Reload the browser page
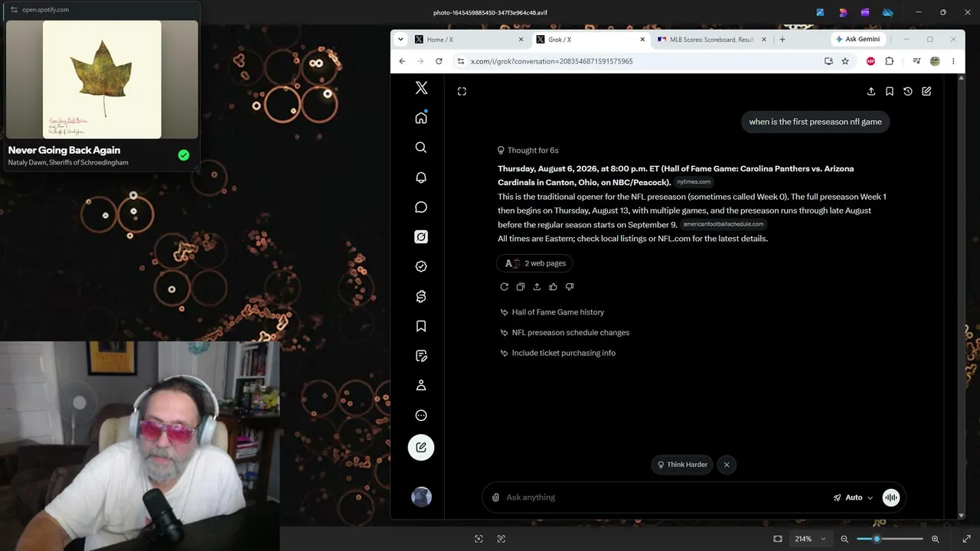The height and width of the screenshot is (551, 980). (x=439, y=61)
